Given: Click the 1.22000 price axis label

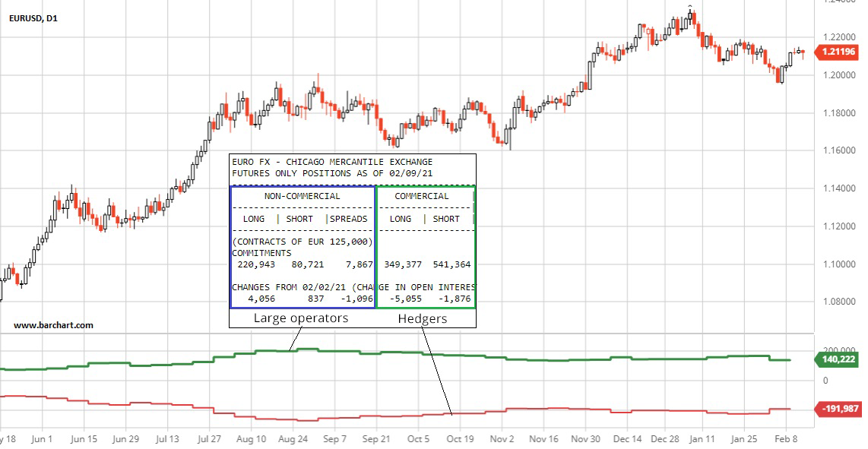Looking at the screenshot, I should point(839,37).
